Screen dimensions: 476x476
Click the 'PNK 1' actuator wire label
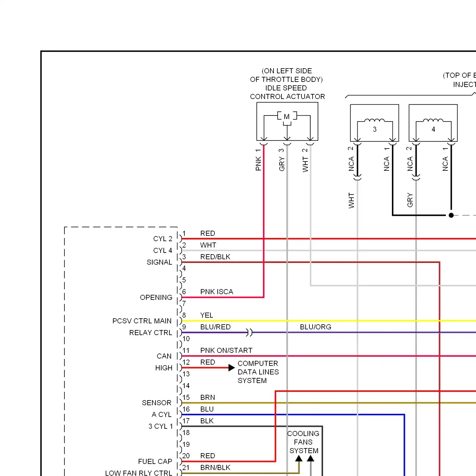(x=258, y=160)
